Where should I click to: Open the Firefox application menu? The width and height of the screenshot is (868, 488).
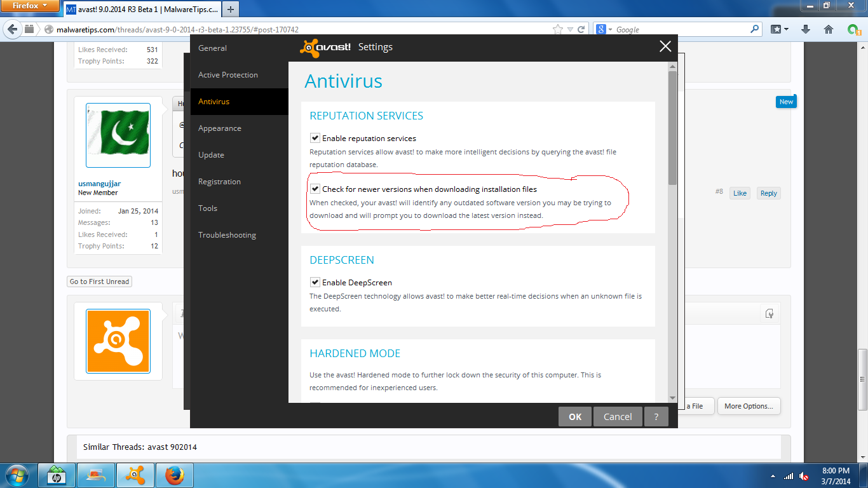(30, 6)
